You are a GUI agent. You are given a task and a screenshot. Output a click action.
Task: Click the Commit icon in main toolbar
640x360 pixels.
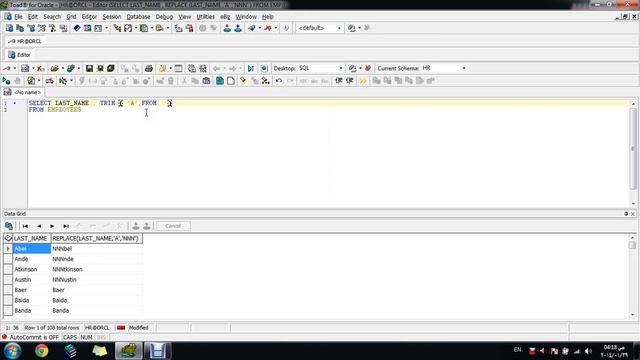coord(227,28)
